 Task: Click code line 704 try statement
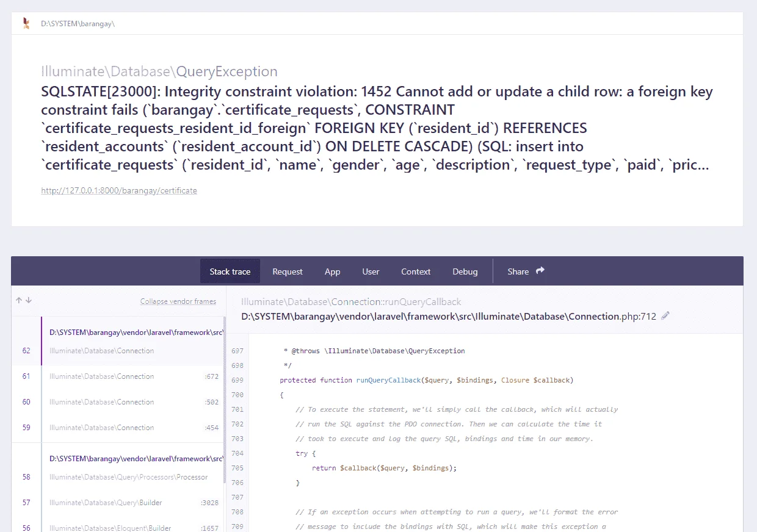click(x=306, y=453)
